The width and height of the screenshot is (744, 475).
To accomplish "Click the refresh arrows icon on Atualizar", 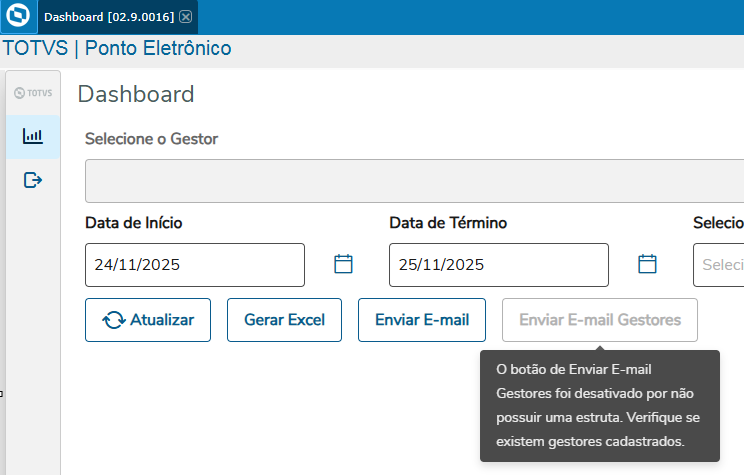I will [114, 320].
